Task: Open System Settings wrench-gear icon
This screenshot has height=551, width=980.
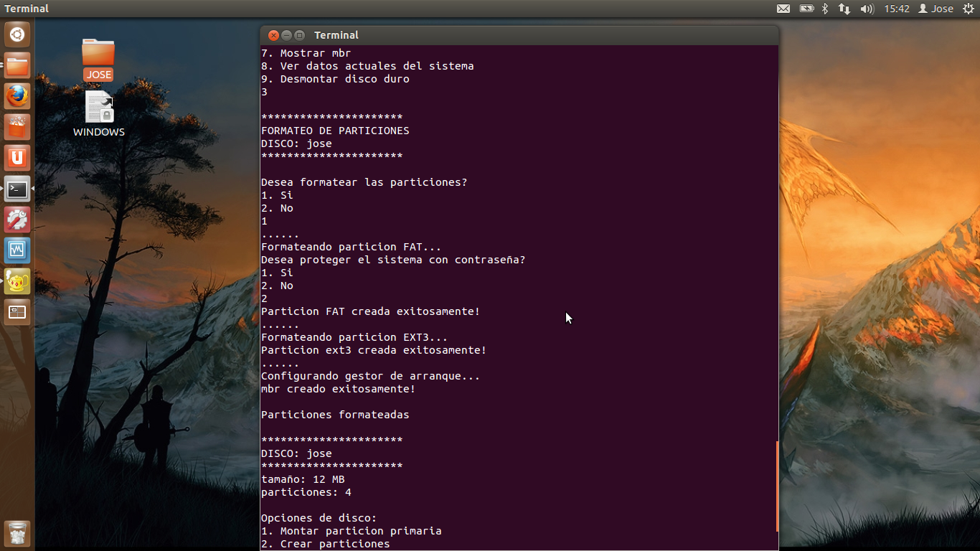Action: [17, 220]
